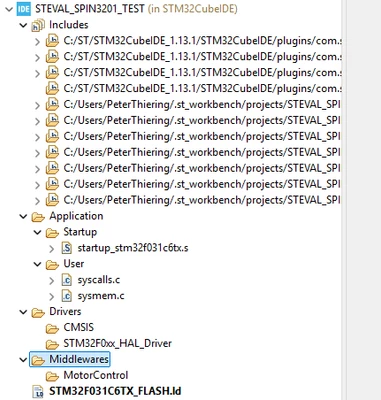Select the User folder label
The image size is (381, 400).
[74, 264]
